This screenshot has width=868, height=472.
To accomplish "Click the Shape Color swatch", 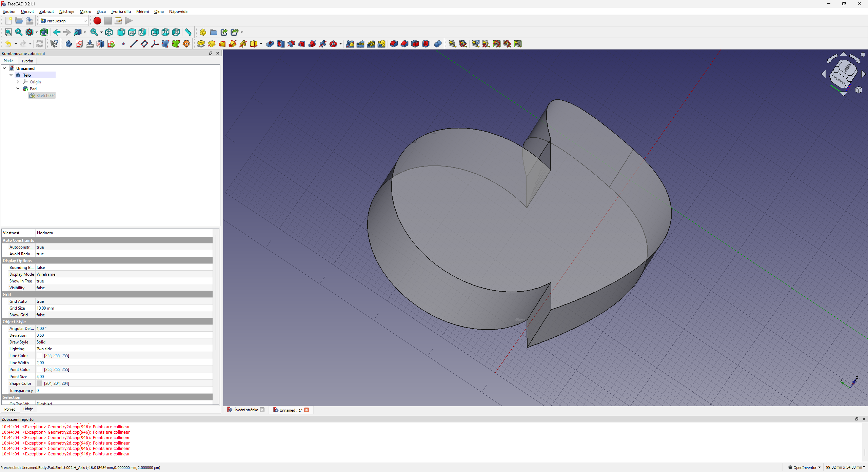I will pos(40,383).
